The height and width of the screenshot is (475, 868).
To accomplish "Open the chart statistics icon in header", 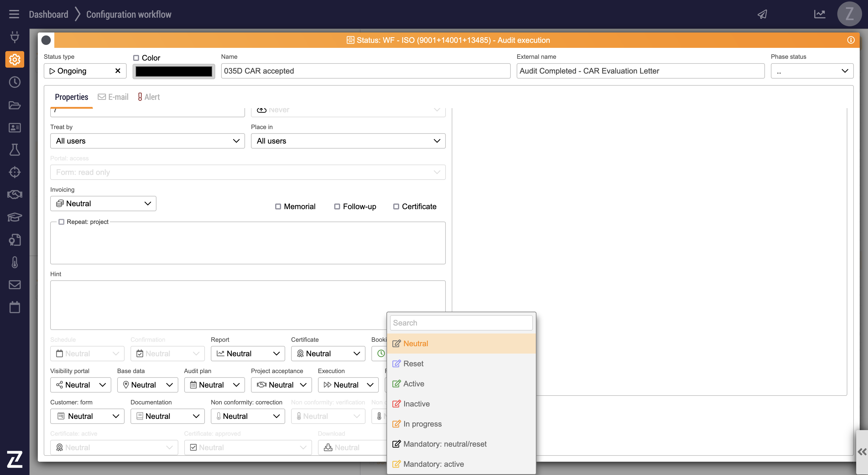I will coord(820,14).
